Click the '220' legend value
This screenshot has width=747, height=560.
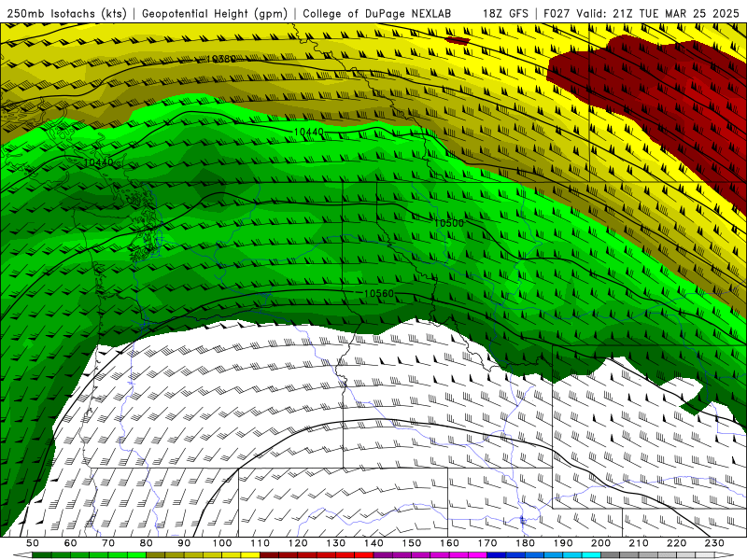(x=677, y=543)
